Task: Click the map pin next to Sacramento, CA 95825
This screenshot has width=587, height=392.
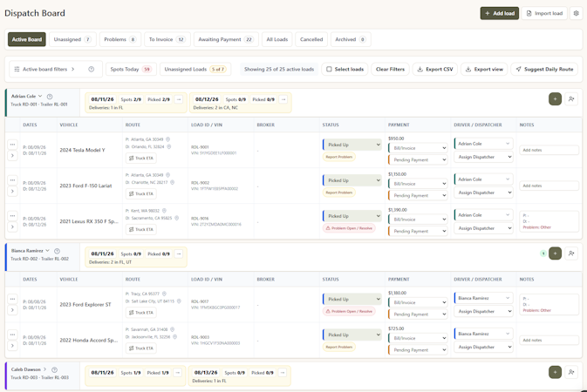Action: click(x=176, y=218)
